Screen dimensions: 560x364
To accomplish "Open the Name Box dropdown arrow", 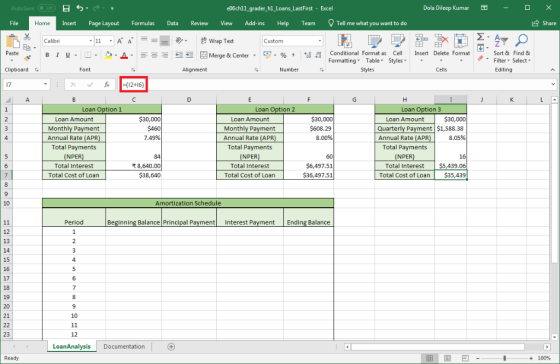I will pyautogui.click(x=45, y=85).
